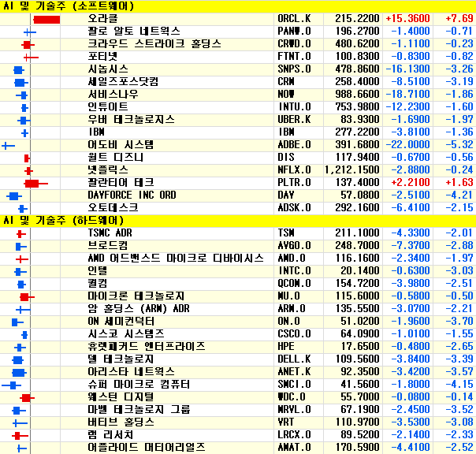Select INTC.O price 20.1400

tap(359, 270)
